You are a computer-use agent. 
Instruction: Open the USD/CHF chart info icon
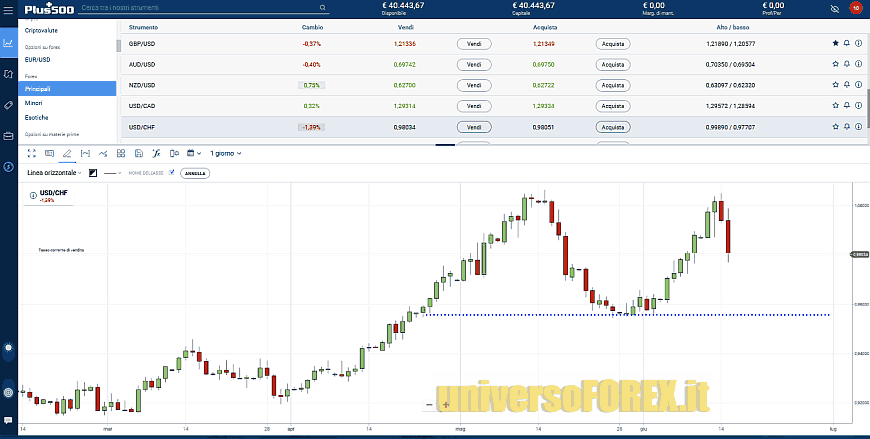[33, 196]
